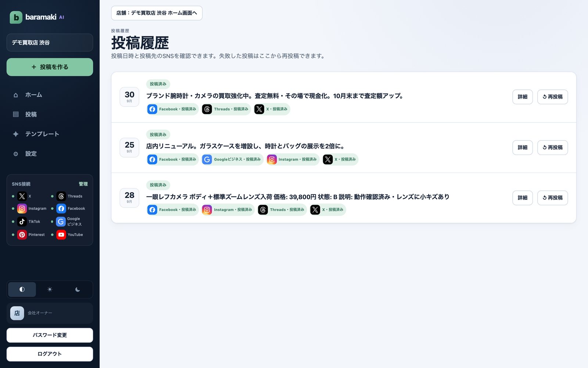
Task: Click 再投稿 for the 店内リニューアル post
Action: [x=552, y=148]
